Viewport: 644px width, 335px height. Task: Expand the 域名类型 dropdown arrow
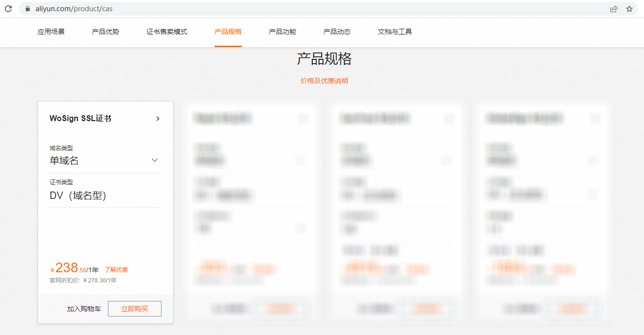[x=155, y=160]
